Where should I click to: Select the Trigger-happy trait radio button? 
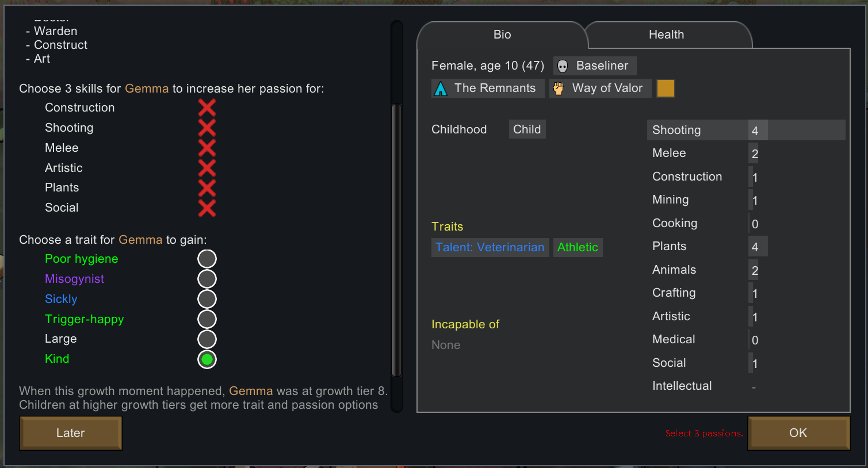[x=207, y=319]
